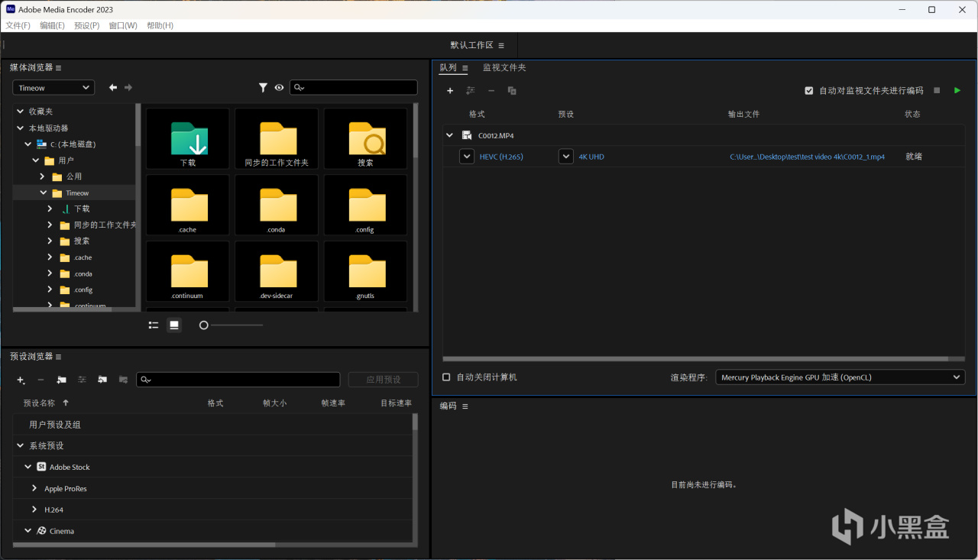Enable the auto shut down computer checkbox

(447, 377)
